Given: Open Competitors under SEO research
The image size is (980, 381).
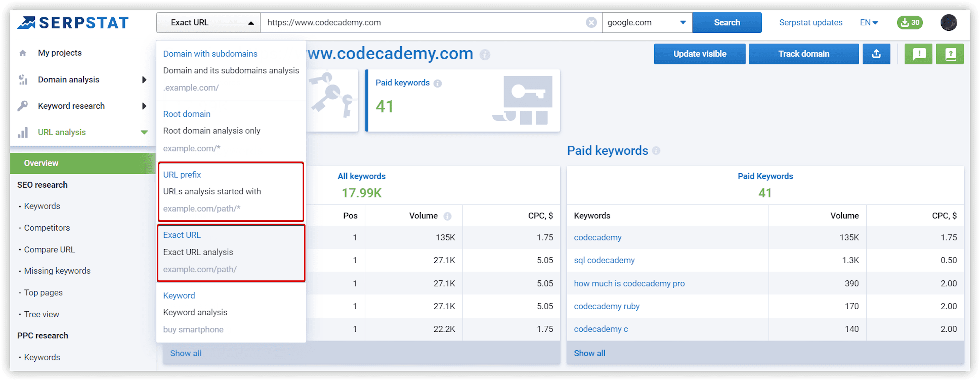Looking at the screenshot, I should pos(47,228).
